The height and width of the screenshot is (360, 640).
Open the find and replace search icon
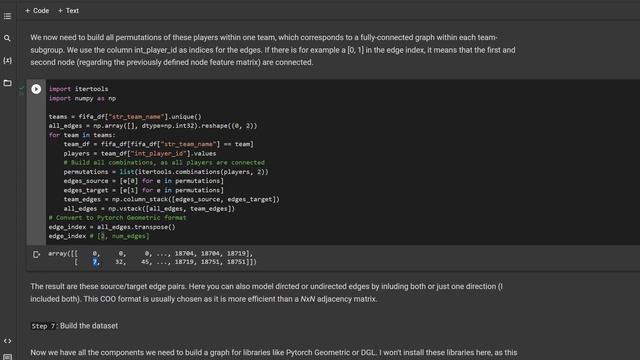(x=7, y=38)
